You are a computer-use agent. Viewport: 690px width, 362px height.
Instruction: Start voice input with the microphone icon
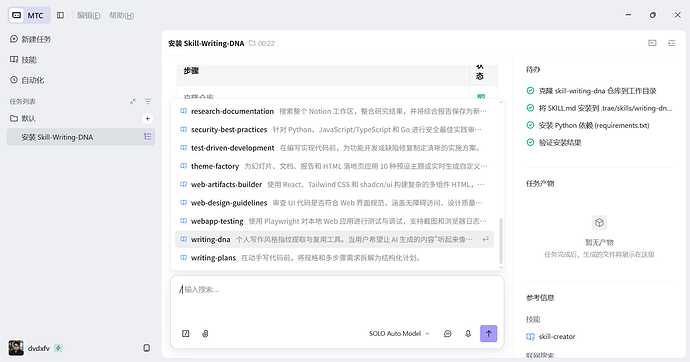[468, 334]
